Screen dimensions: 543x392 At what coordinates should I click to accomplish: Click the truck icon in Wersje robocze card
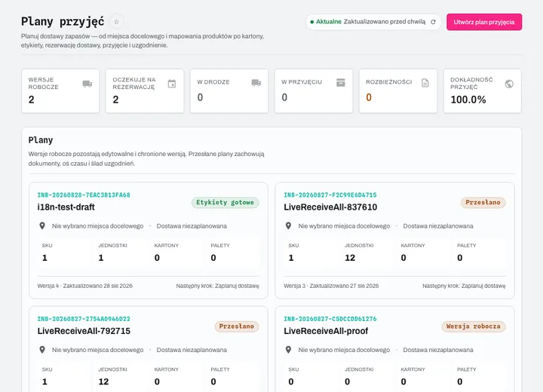(87, 84)
